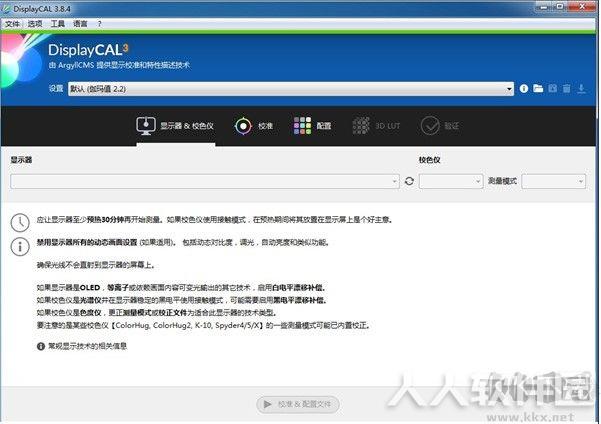The image size is (601, 424).
Task: Expand the 显示器 display dropdown
Action: 205,181
